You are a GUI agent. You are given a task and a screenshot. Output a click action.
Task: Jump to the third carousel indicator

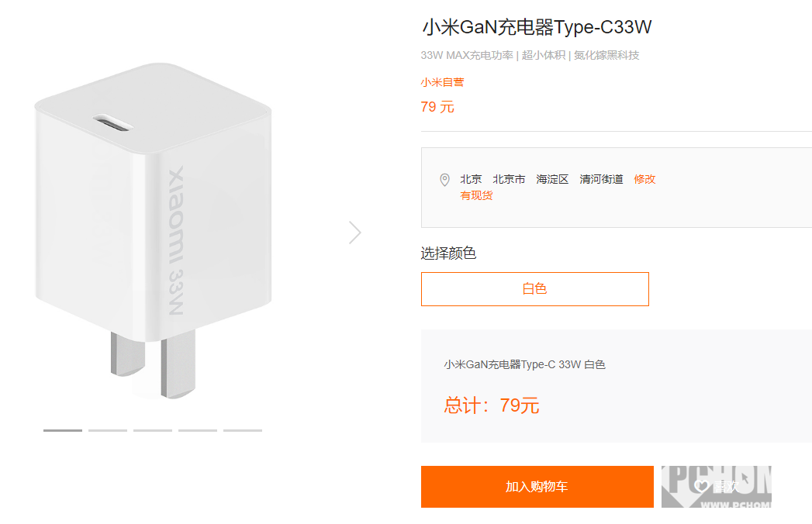pos(153,430)
